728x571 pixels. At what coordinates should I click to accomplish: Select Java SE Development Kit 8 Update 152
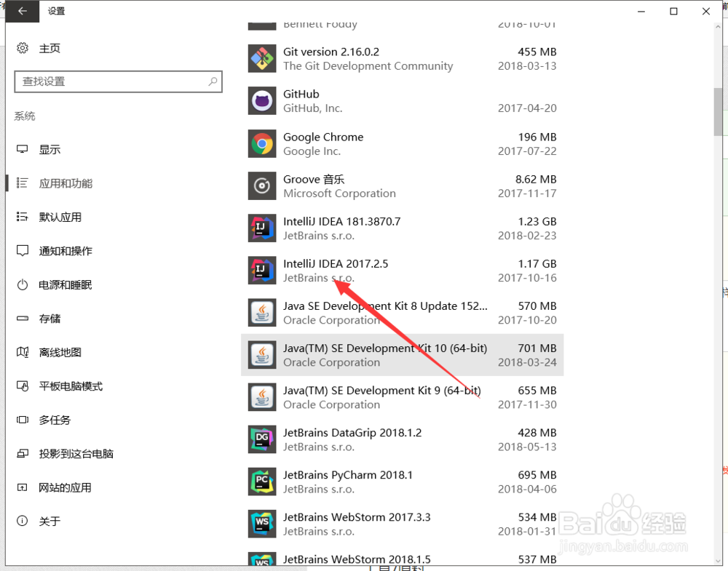click(385, 306)
